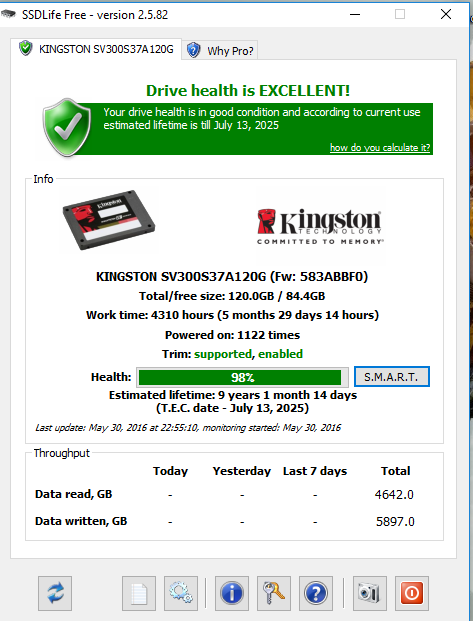
Task: Click the blue question shield on Why Pro tab
Action: 193,50
